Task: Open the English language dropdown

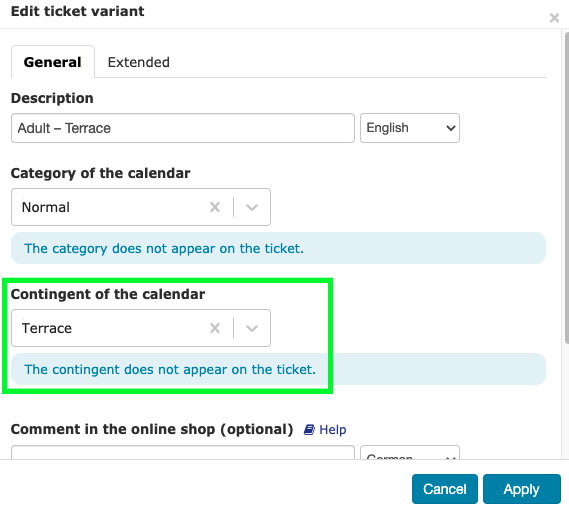Action: point(410,128)
